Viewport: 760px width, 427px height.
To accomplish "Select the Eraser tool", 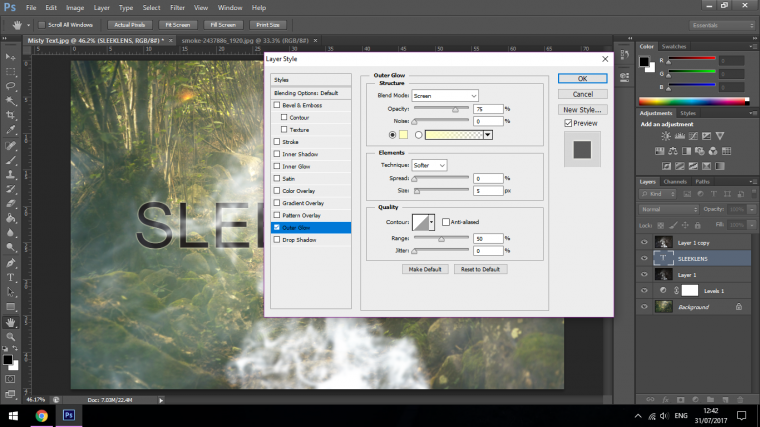I will (x=10, y=204).
